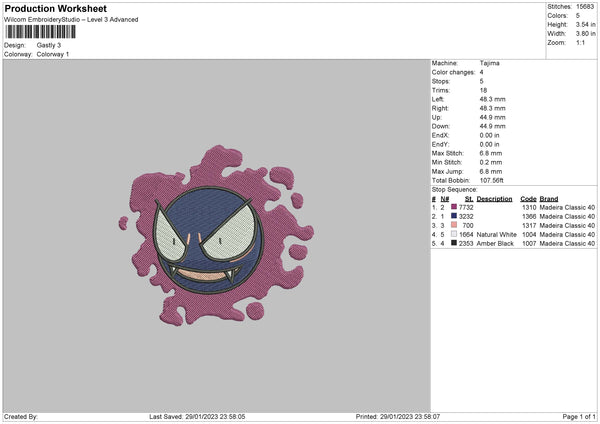Select the Natural White thread swatch
This screenshot has height=424, width=600.
pyautogui.click(x=454, y=234)
